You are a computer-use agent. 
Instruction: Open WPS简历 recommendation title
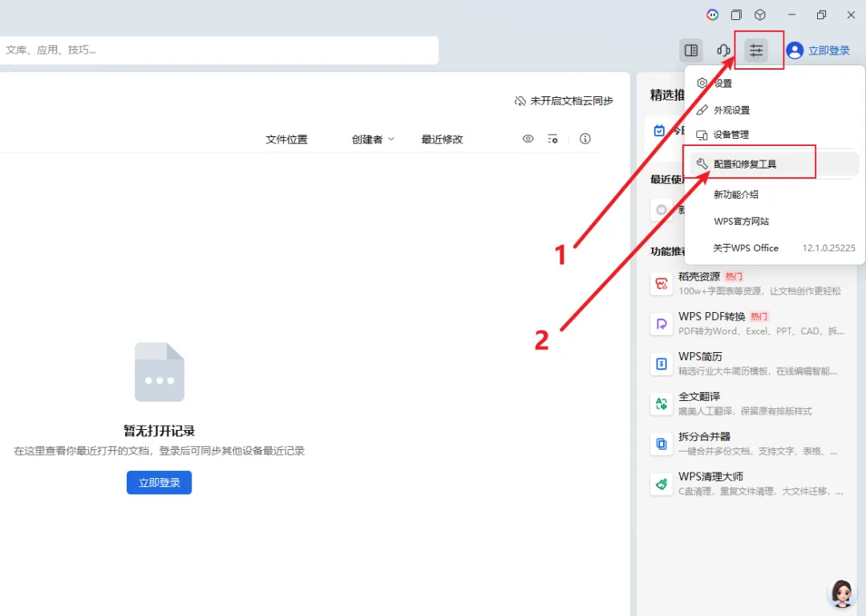tap(700, 356)
